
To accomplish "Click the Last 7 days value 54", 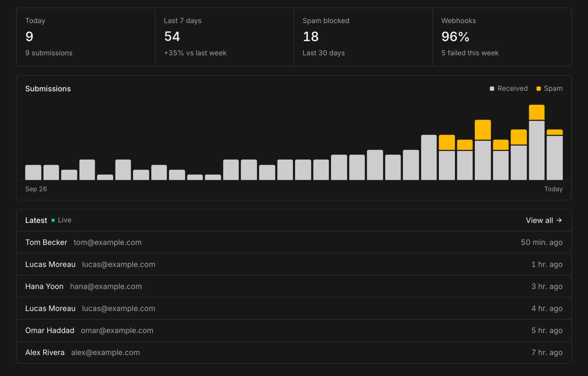I will (172, 36).
